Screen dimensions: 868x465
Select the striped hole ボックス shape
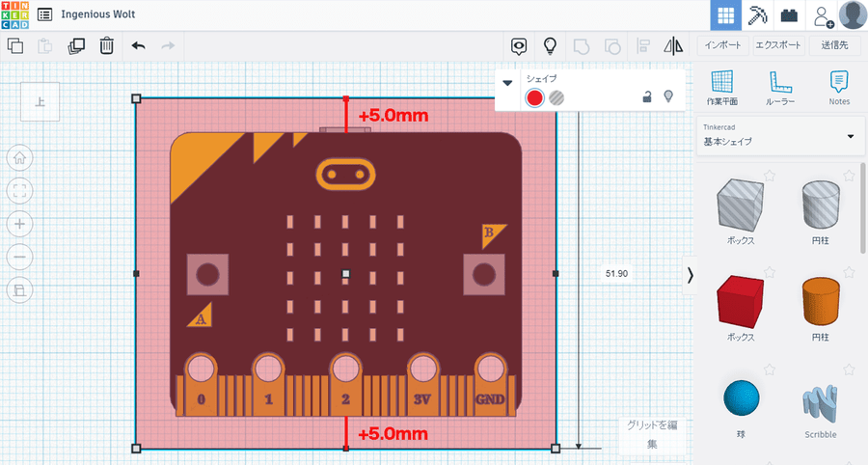pos(740,205)
